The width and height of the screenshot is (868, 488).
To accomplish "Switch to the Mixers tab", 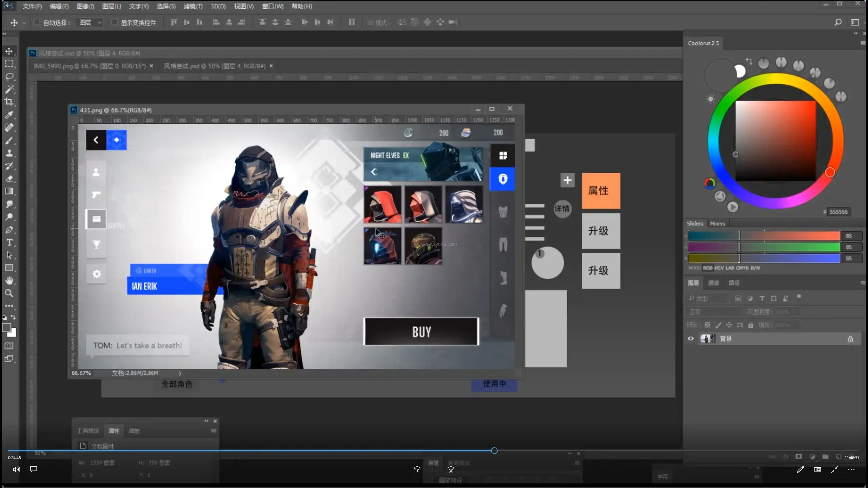I will click(x=717, y=224).
